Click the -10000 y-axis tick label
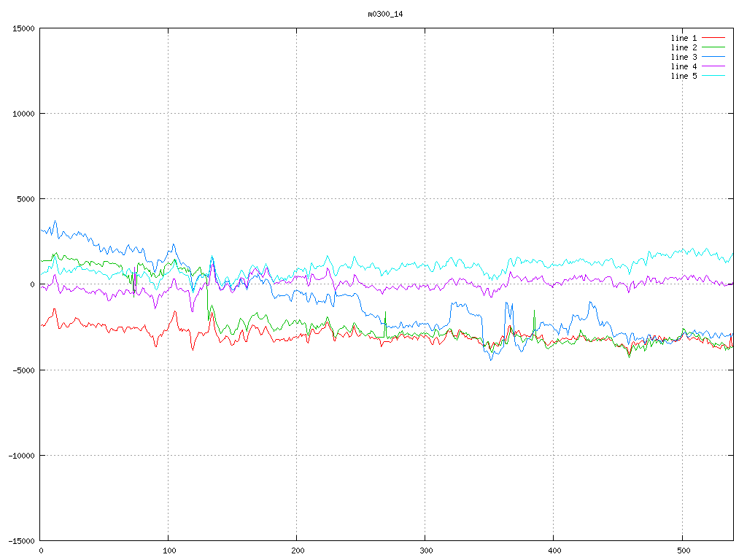Viewport: 747px width, 560px height. [20, 455]
